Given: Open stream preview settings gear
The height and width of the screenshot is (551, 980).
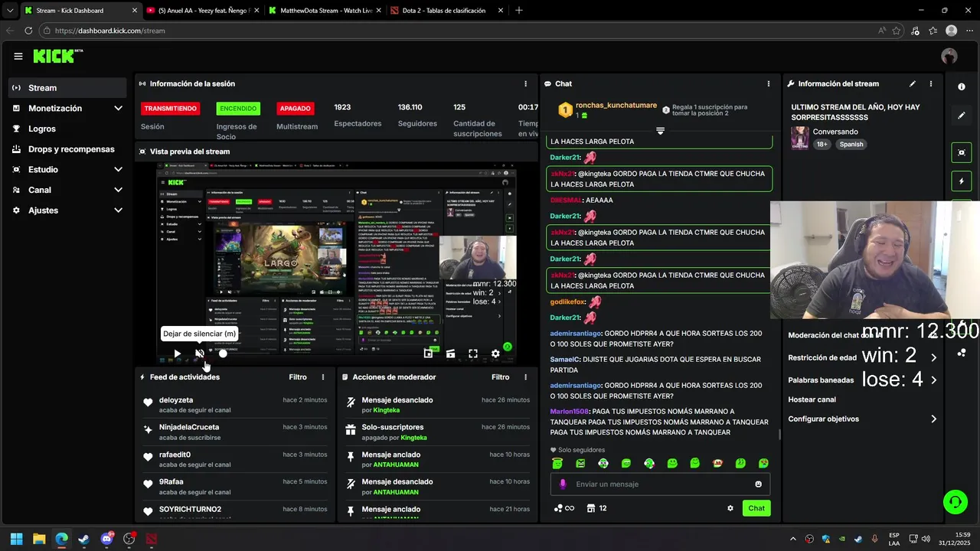Looking at the screenshot, I should [x=495, y=354].
